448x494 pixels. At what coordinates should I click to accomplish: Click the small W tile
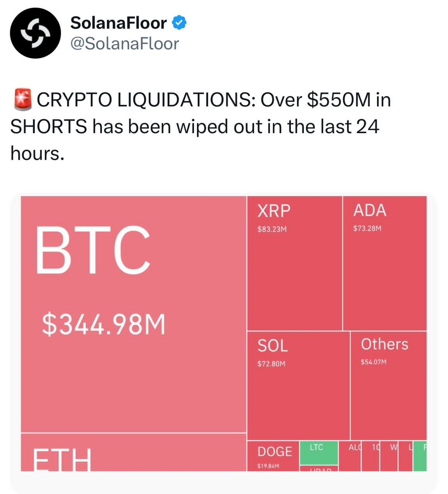click(x=389, y=456)
